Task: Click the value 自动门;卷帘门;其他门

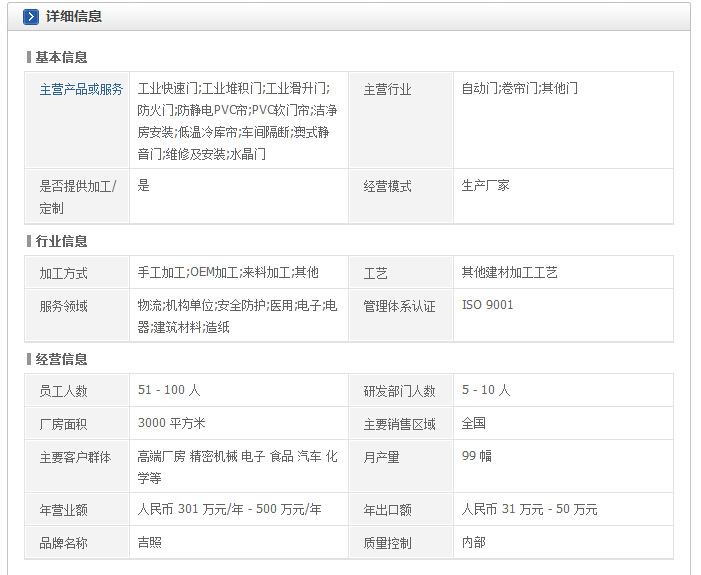Action: [519, 89]
